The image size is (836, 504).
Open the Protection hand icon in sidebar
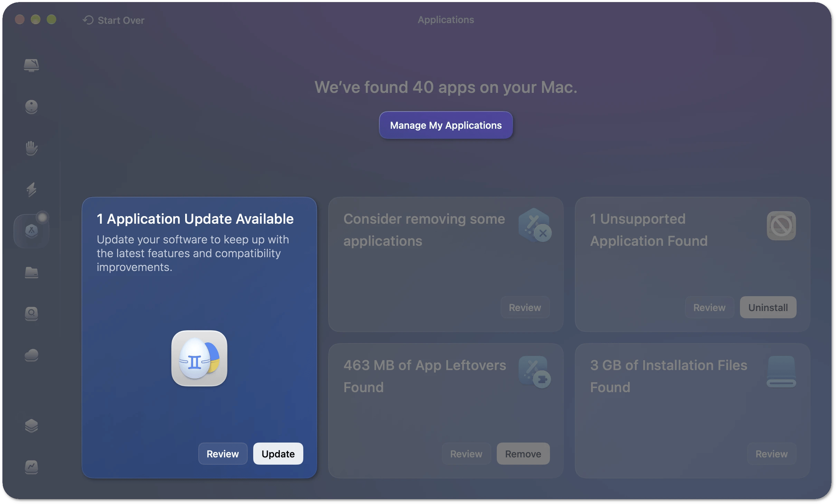point(31,148)
